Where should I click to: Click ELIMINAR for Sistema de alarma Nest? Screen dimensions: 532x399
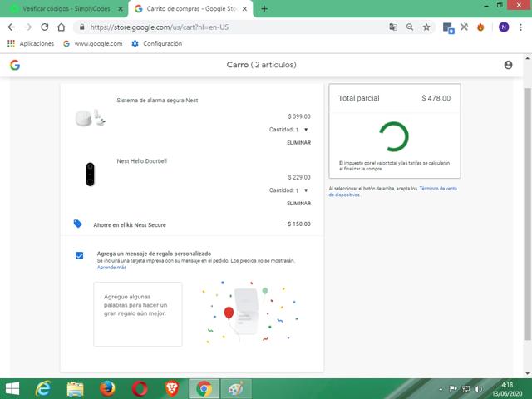point(299,142)
